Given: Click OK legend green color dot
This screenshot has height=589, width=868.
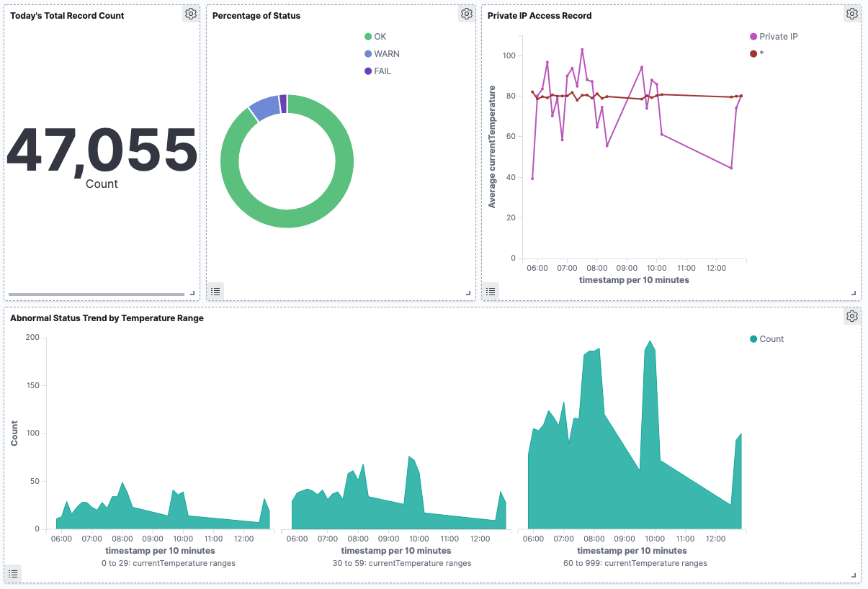Looking at the screenshot, I should [x=368, y=37].
